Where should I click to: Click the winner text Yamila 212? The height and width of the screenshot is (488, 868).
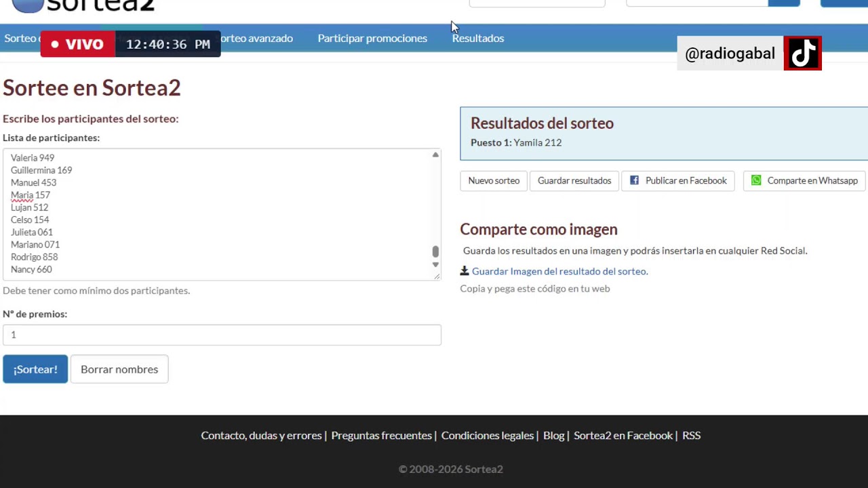pos(538,142)
